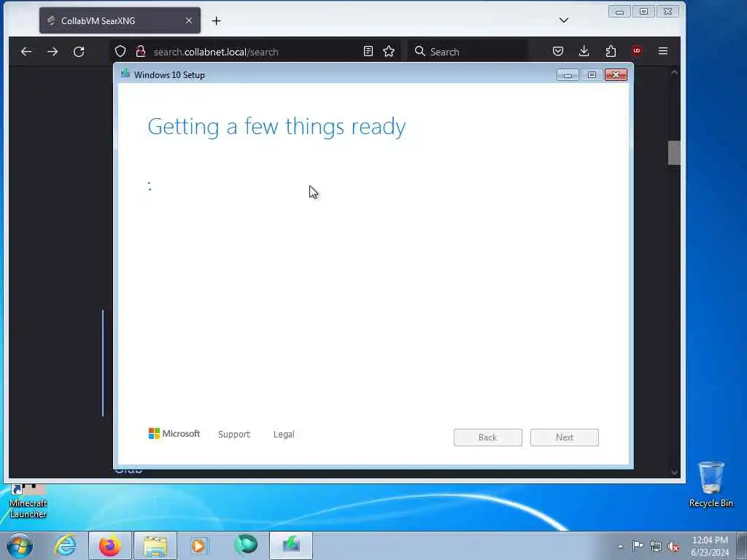Image resolution: width=747 pixels, height=560 pixels.
Task: Open the Support link in setup
Action: [234, 435]
